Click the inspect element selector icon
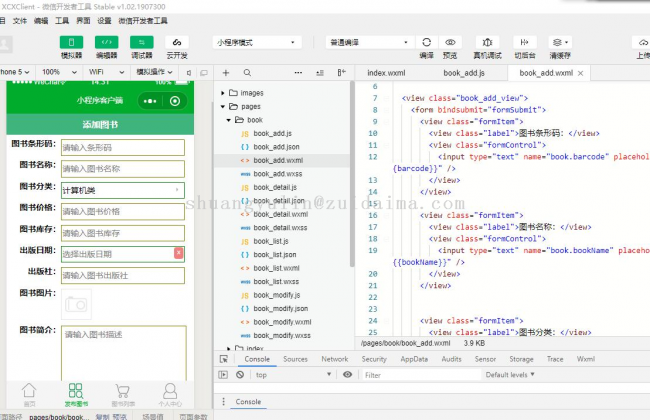Viewport: 650px width, 420px height. [x=224, y=358]
